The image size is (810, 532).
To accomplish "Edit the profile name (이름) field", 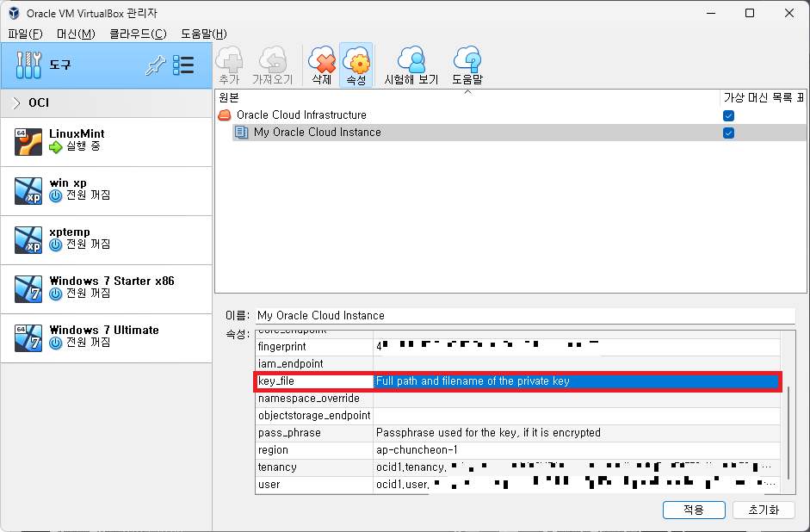I will (525, 316).
